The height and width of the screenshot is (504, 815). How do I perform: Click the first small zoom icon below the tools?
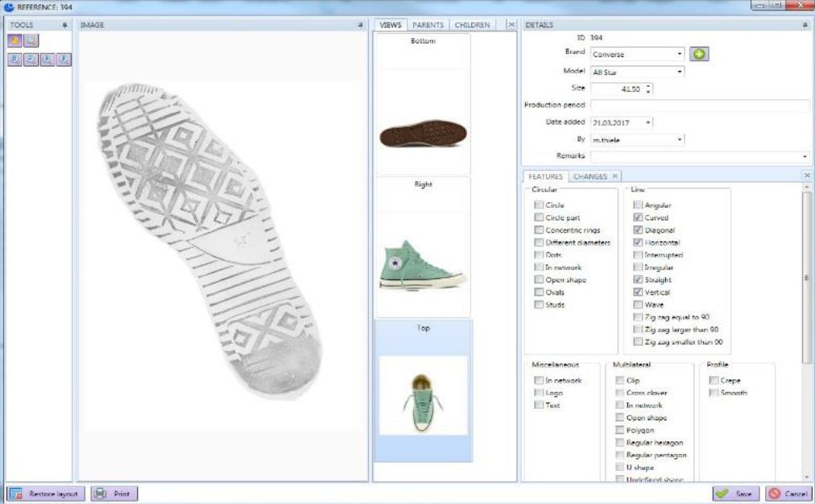coord(15,60)
